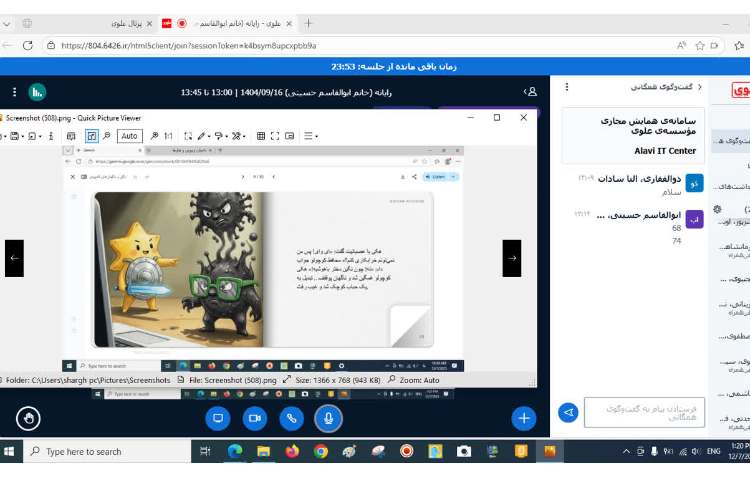Send the chat message
The image size is (750, 480).
567,412
